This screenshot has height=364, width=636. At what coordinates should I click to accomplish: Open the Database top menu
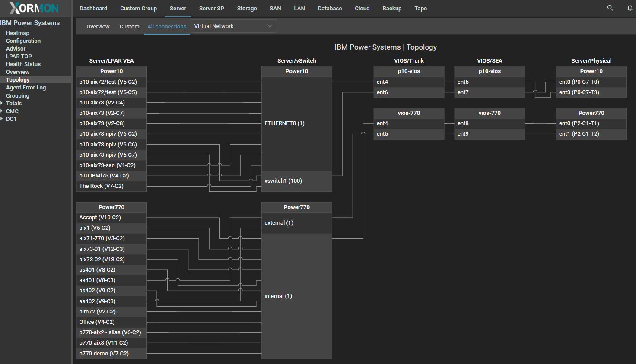click(330, 9)
